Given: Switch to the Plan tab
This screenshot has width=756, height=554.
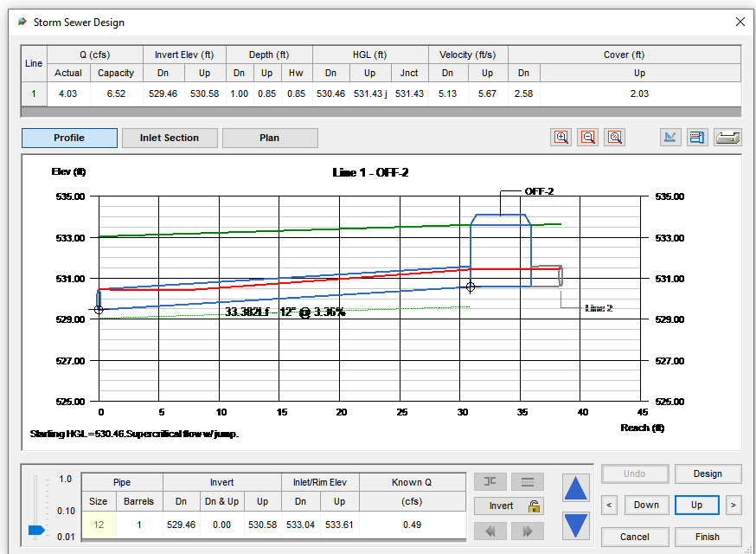Looking at the screenshot, I should point(270,138).
